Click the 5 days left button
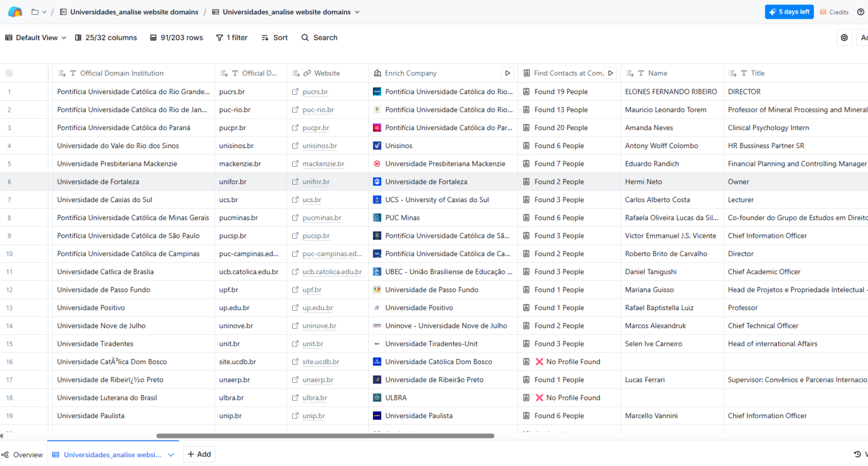The width and height of the screenshot is (868, 466). click(x=789, y=12)
